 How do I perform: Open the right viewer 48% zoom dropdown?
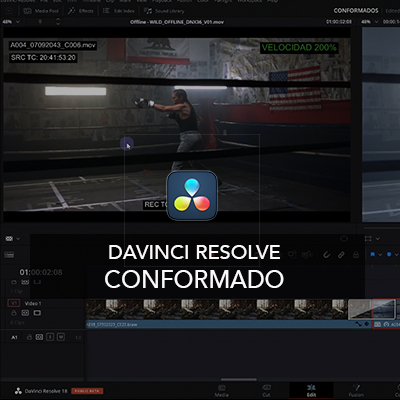pyautogui.click(x=371, y=22)
